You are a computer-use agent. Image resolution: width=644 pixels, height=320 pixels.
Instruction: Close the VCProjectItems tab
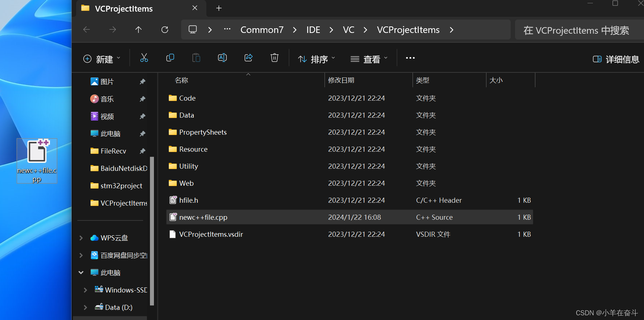click(195, 8)
